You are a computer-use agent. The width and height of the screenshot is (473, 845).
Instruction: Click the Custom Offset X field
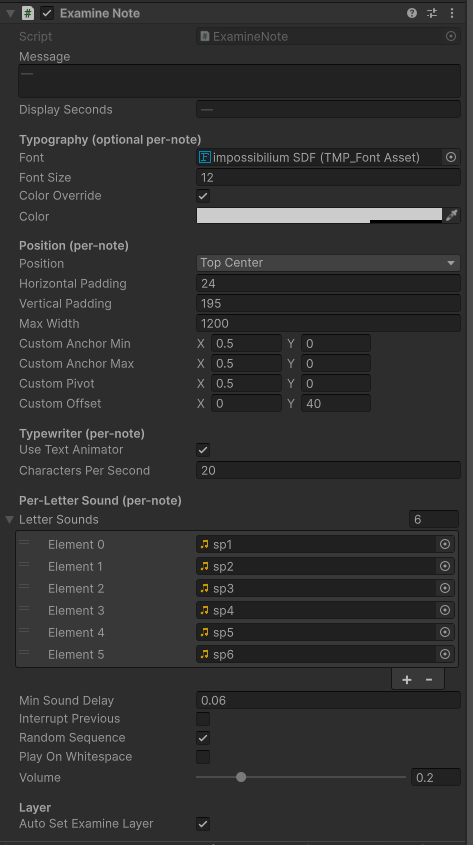point(246,403)
